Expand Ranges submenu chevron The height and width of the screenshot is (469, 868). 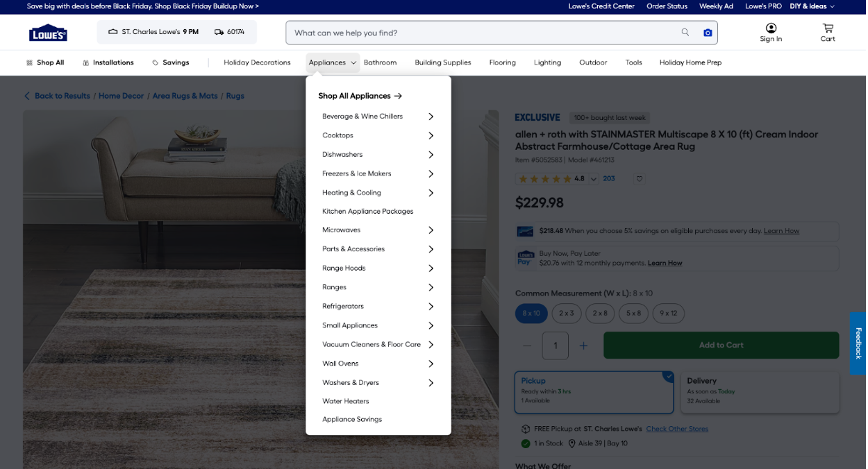click(x=431, y=287)
